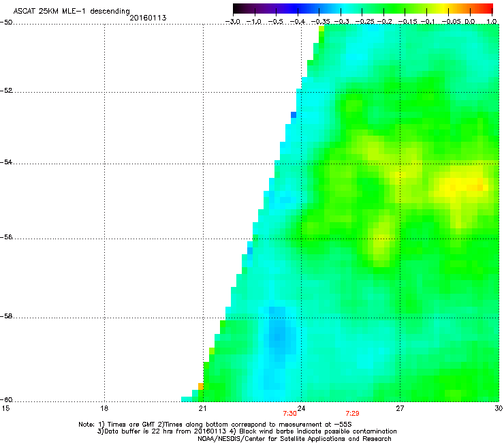This screenshot has height=443, width=504.
Task: Click the plot title 'ASCAT 25KM MLE-1 descending'
Action: pyautogui.click(x=72, y=11)
